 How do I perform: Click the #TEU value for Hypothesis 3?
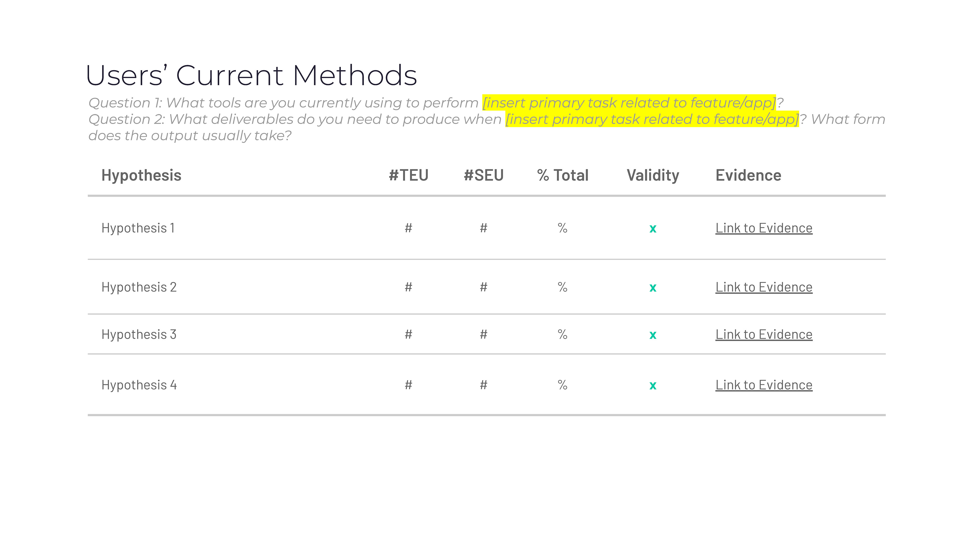point(408,335)
